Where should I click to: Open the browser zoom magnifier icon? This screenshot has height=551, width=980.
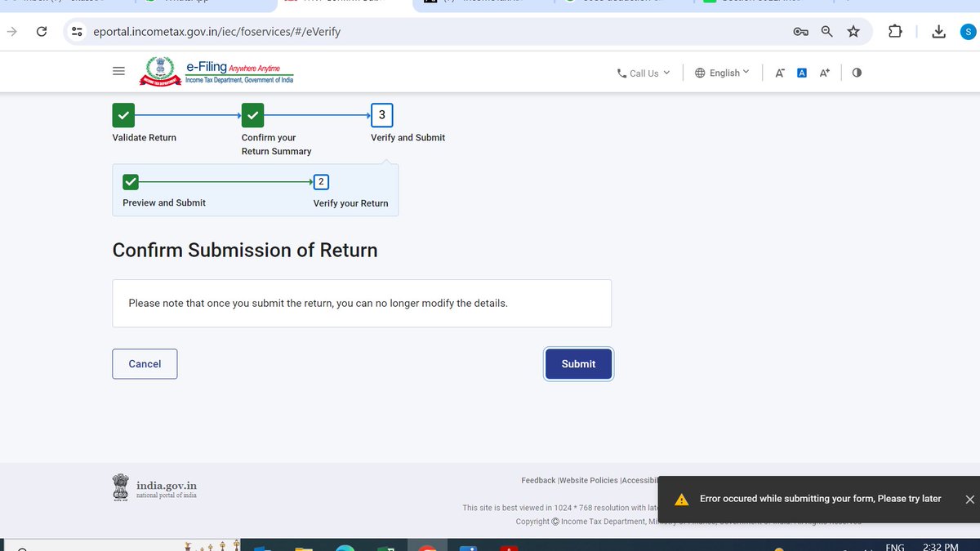click(827, 32)
